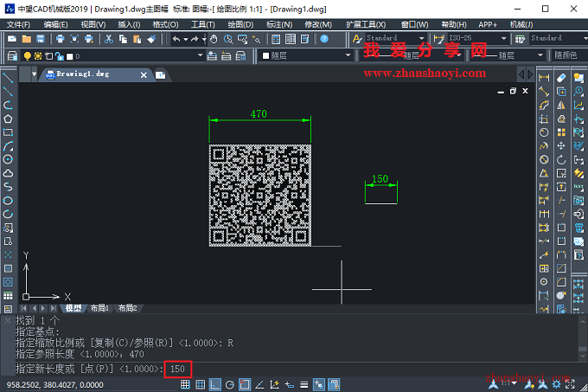Toggle snap mode in status bar
The image size is (588, 392).
tap(185, 384)
